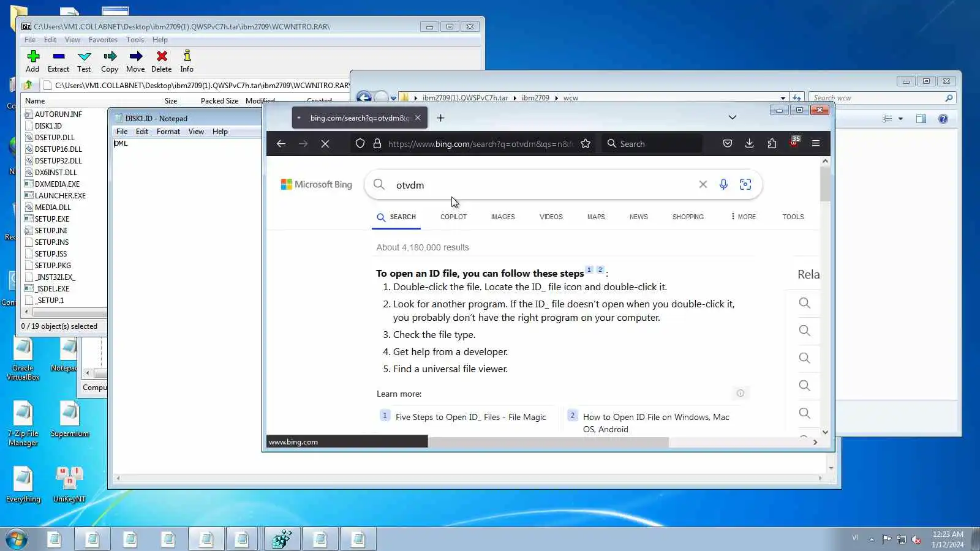
Task: Open the Explorer help question mark icon
Action: pos(943,119)
